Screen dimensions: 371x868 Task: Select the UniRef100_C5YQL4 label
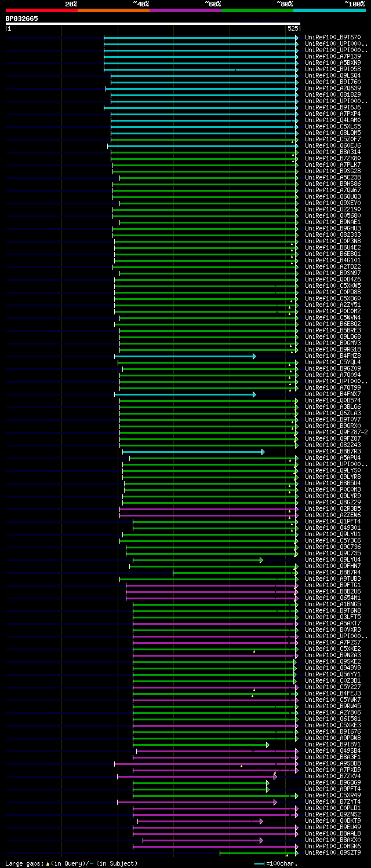pos(333,362)
